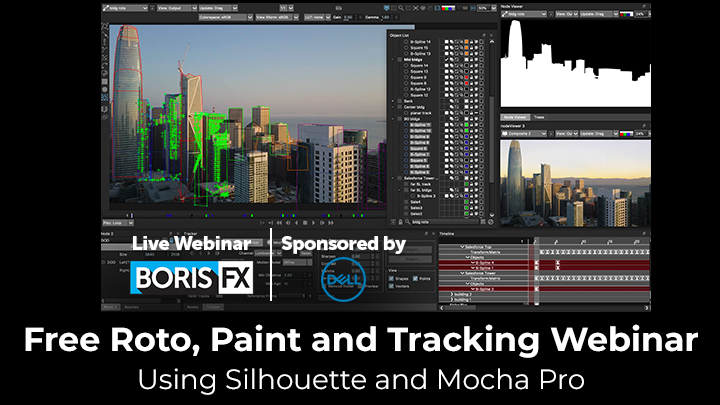Click the Object List scroll down arrow
The height and width of the screenshot is (405, 720).
tap(492, 215)
